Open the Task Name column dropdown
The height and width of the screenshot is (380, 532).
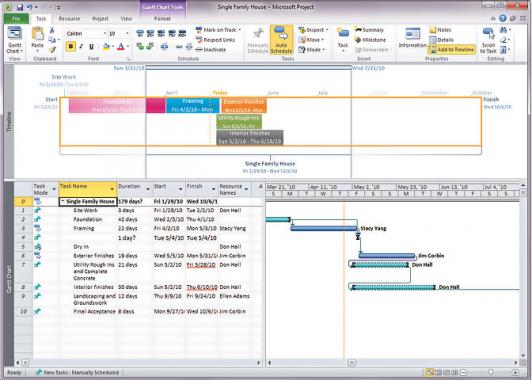112,189
